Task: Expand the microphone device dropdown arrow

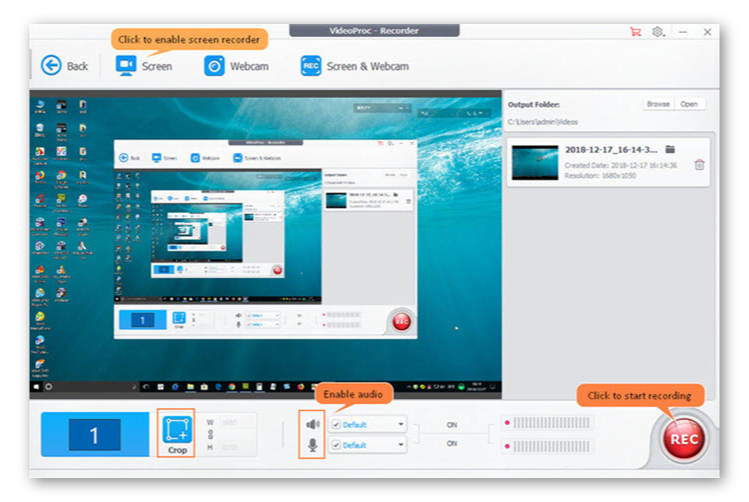Action: coord(401,445)
